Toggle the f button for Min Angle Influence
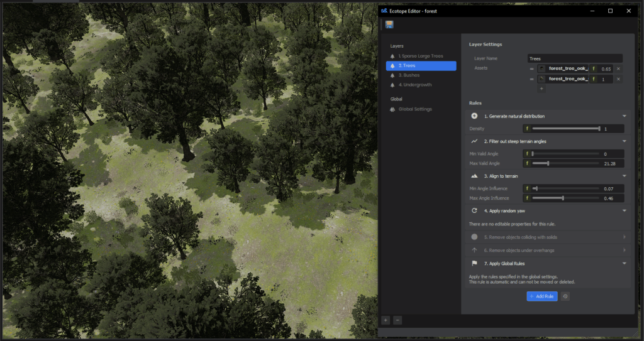The image size is (644, 341). pyautogui.click(x=528, y=189)
